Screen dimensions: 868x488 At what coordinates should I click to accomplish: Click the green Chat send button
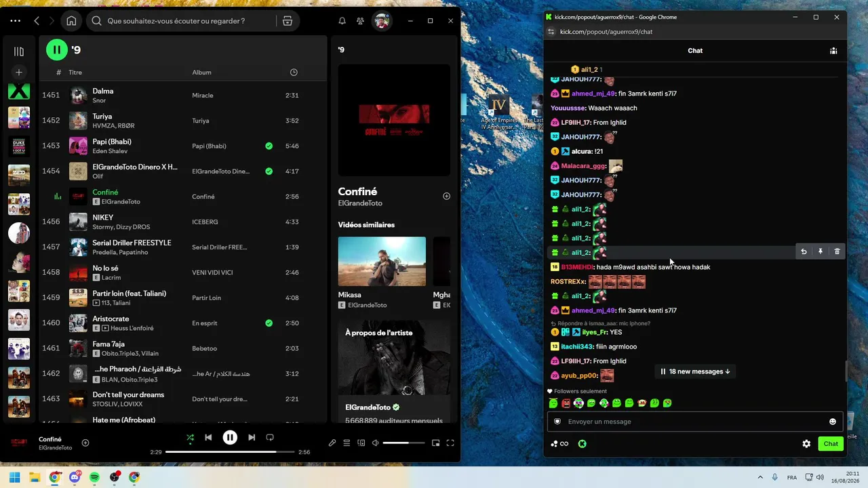831,444
